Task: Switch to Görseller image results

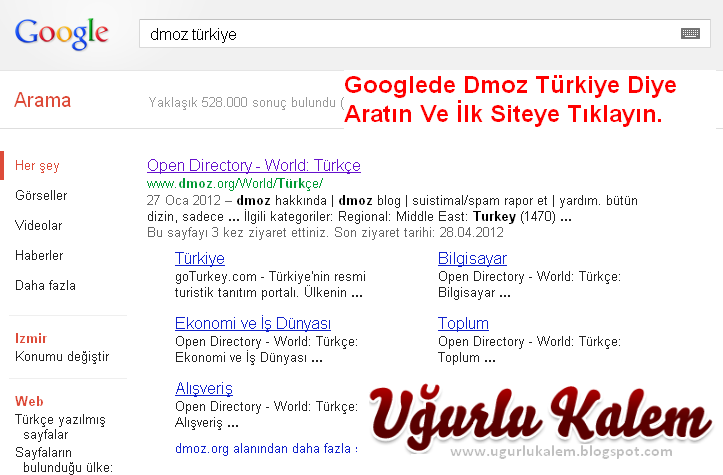Action: pos(41,196)
